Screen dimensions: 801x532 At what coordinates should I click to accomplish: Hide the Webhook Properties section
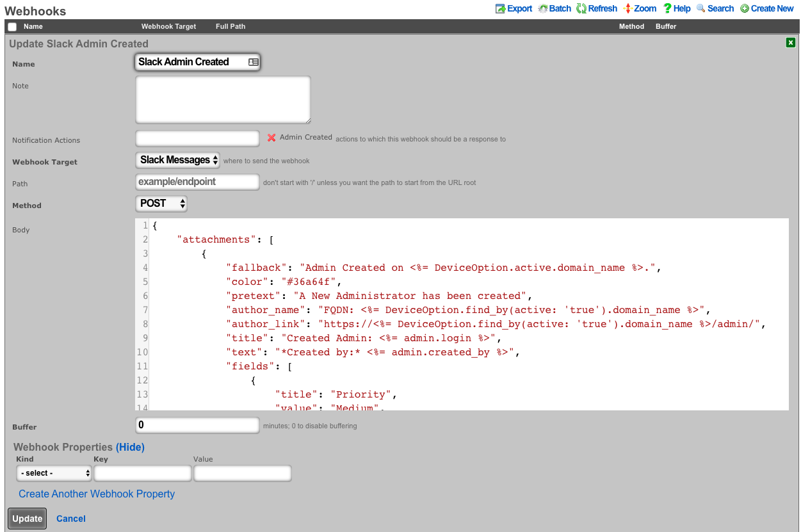coord(130,447)
